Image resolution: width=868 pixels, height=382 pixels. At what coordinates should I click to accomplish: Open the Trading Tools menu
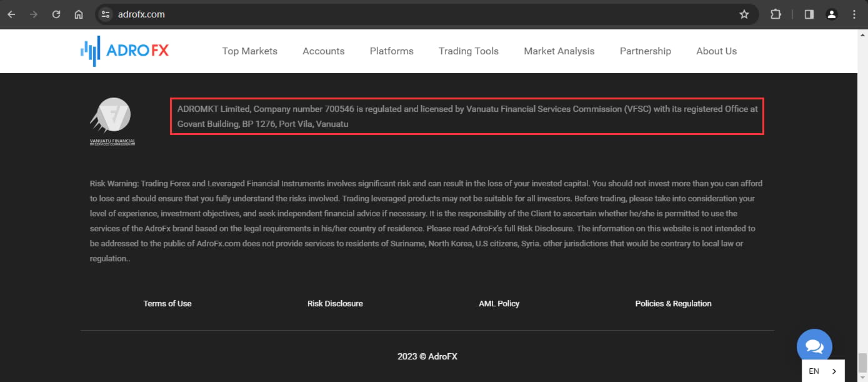click(469, 51)
